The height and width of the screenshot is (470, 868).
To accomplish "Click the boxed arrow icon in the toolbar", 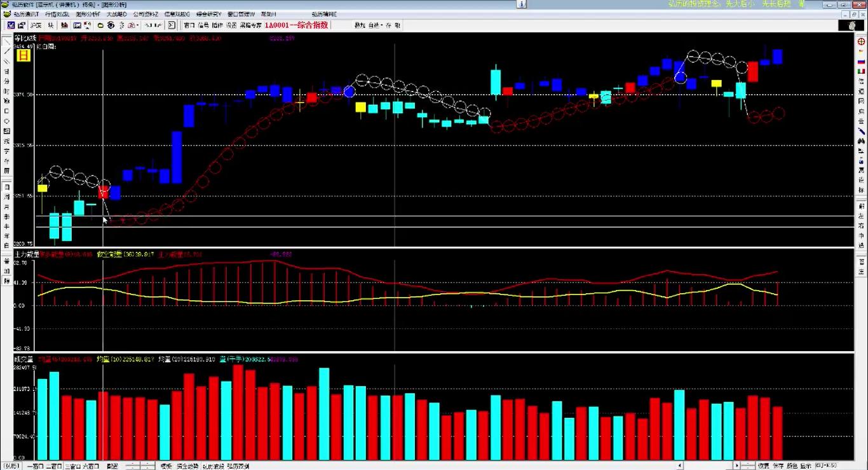I will coord(172,25).
